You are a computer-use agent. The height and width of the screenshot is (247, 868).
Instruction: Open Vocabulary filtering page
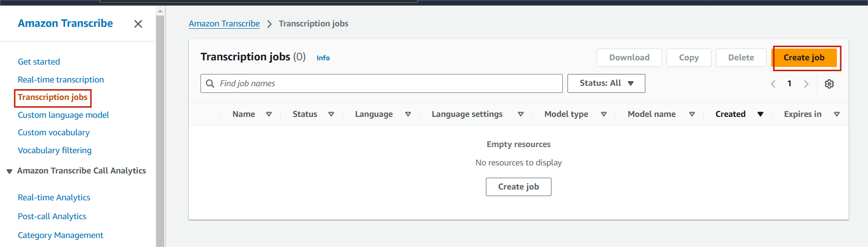pyautogui.click(x=55, y=150)
